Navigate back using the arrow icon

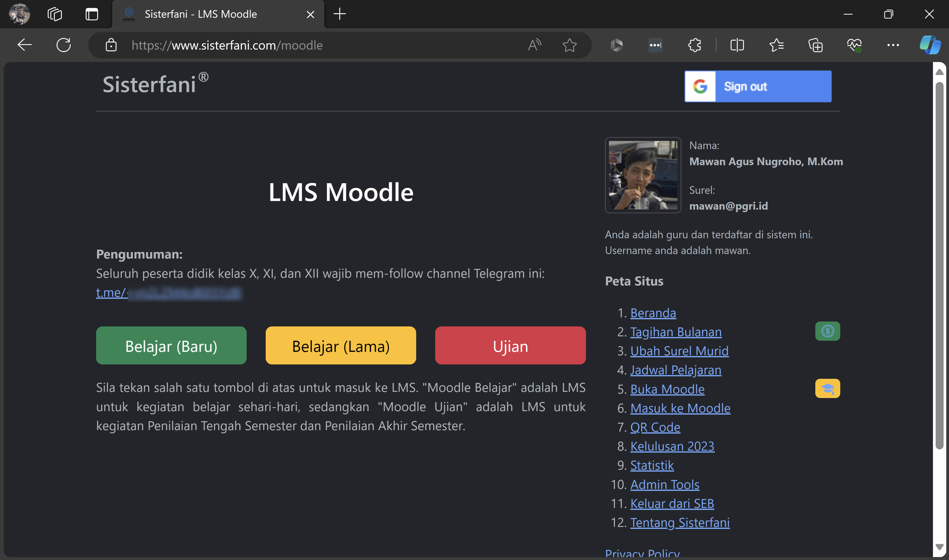pos(24,45)
